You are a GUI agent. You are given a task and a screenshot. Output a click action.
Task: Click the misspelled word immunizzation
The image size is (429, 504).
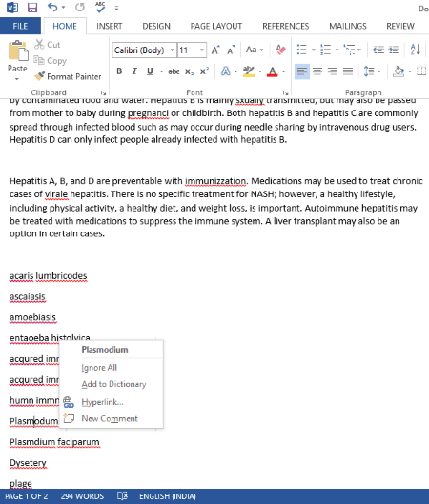click(215, 181)
